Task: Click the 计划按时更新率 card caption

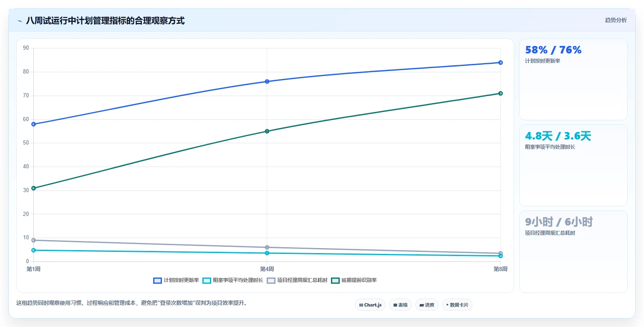Action: coord(543,61)
